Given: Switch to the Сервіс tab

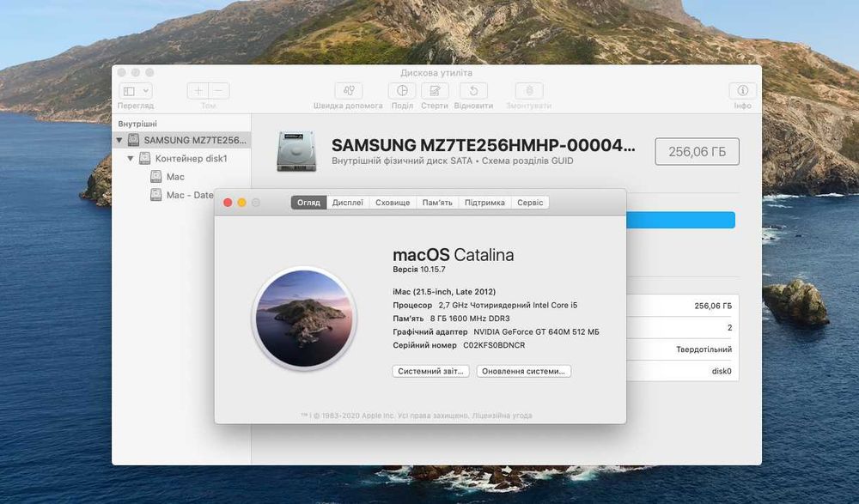Looking at the screenshot, I should click(x=530, y=203).
